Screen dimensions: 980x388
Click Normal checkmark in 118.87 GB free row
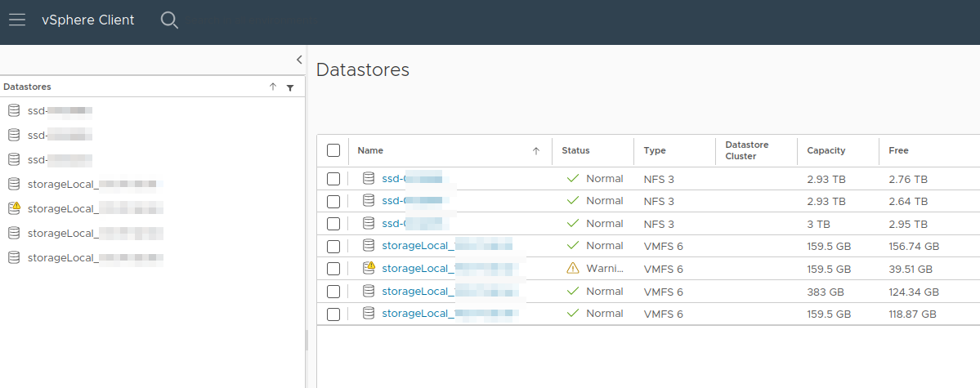[573, 313]
